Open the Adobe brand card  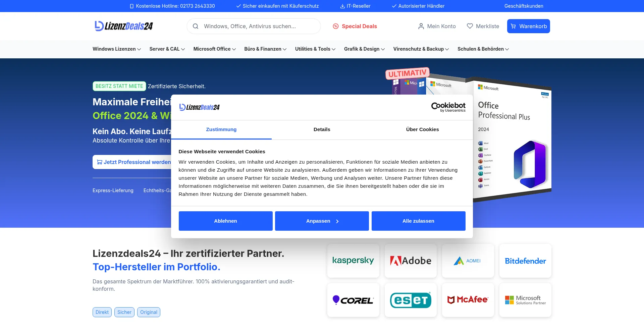411,261
